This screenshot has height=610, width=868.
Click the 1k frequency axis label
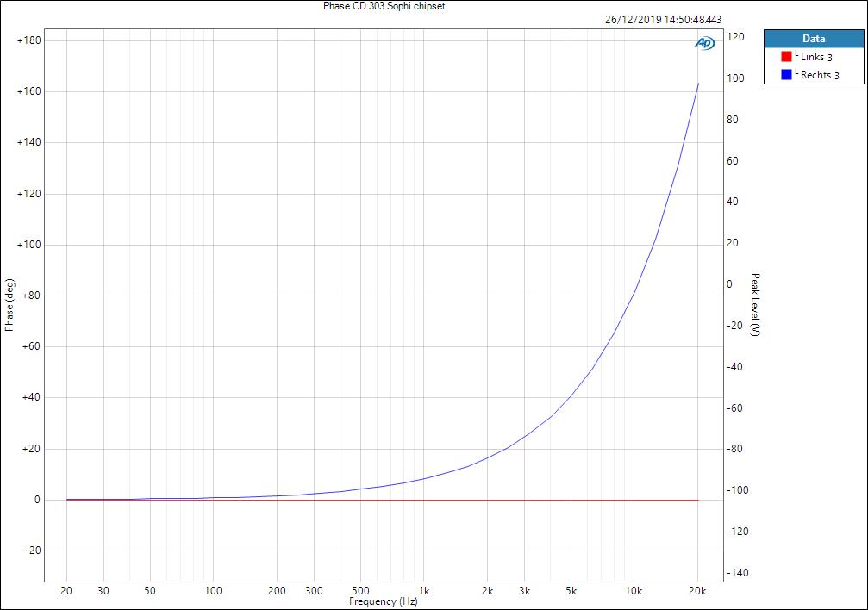423,591
